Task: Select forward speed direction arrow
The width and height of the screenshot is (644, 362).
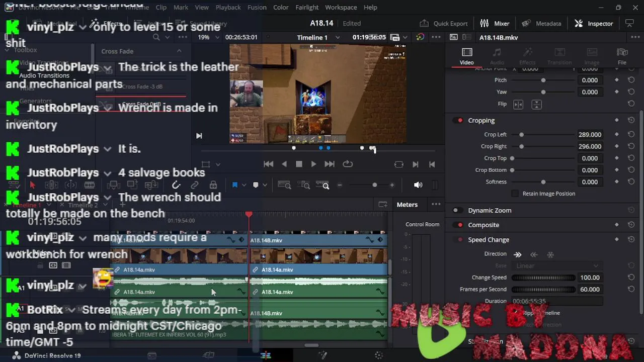Action: click(x=517, y=254)
